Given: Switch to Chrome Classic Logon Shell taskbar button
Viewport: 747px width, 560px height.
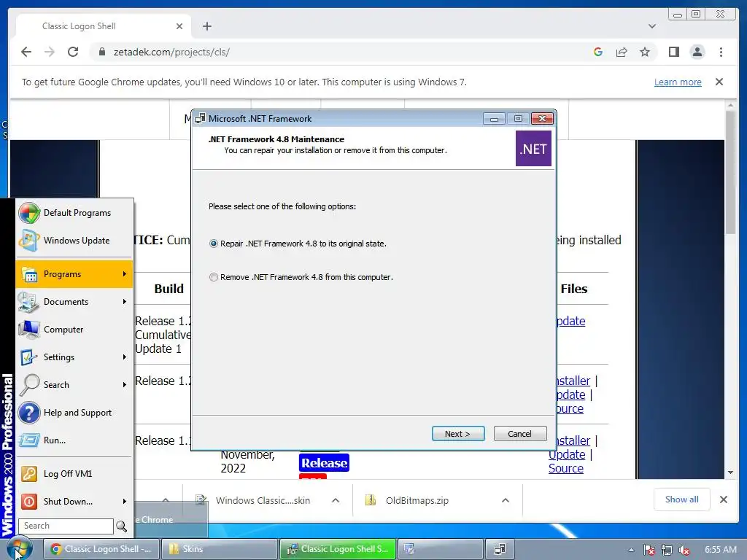Looking at the screenshot, I should (x=101, y=549).
